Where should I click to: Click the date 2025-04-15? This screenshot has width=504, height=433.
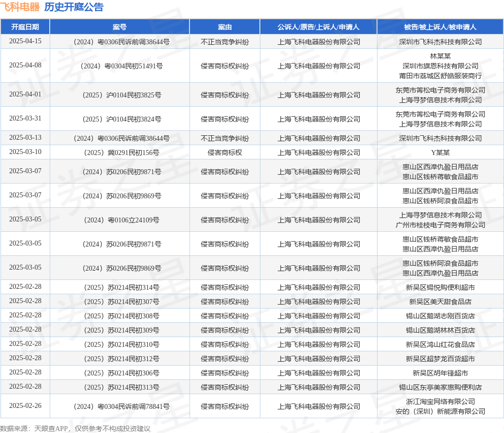coord(25,41)
